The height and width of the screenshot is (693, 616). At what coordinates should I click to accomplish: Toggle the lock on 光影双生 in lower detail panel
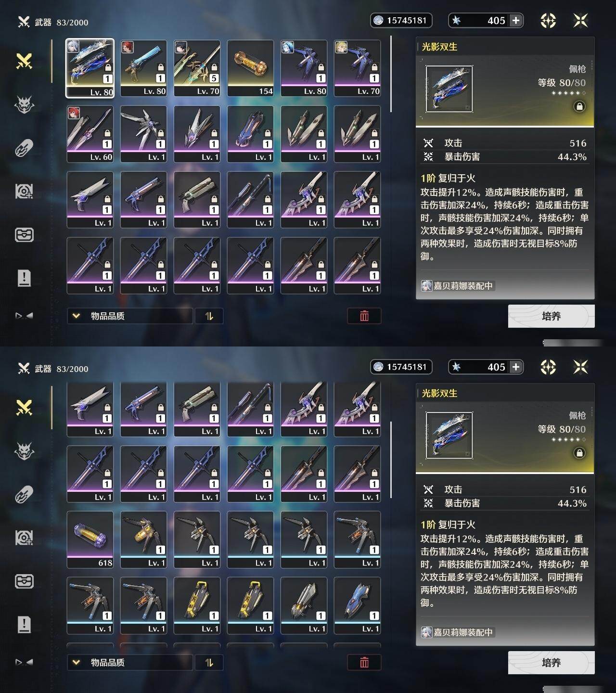[579, 453]
